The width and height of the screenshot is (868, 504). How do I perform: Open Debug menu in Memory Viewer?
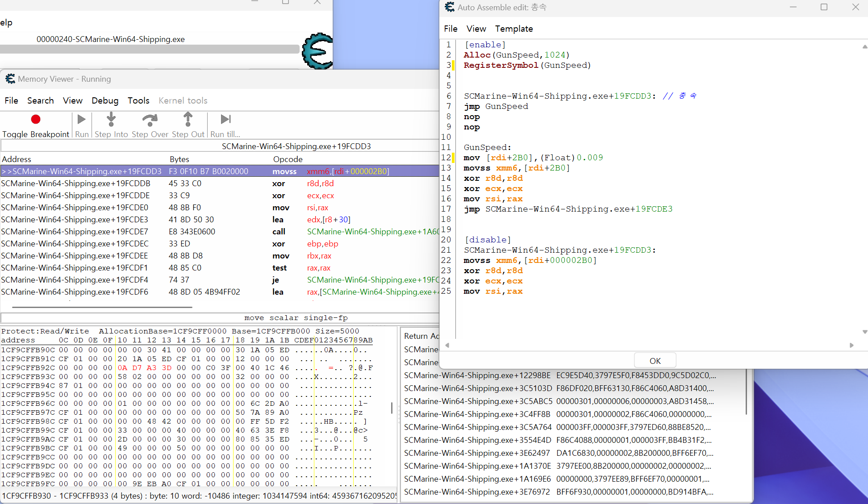coord(105,100)
